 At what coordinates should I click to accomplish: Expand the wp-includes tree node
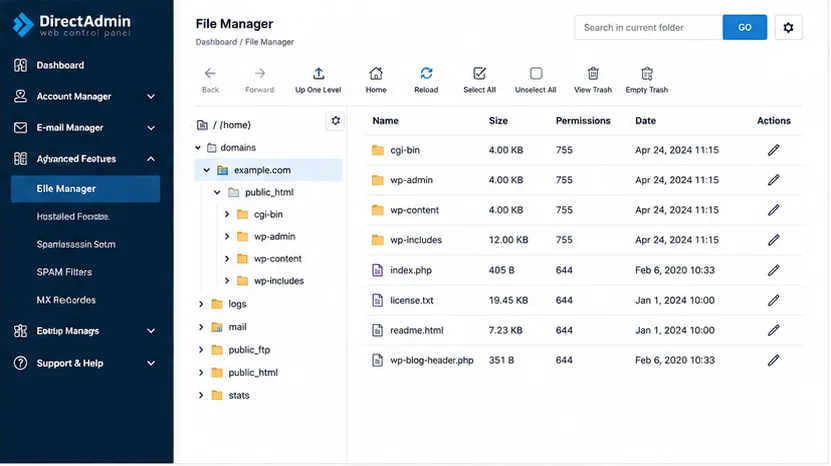click(x=227, y=281)
